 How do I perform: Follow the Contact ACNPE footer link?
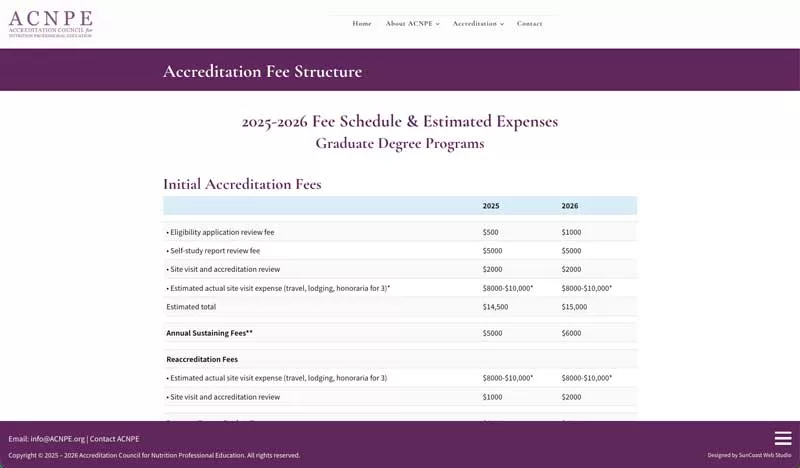click(114, 439)
